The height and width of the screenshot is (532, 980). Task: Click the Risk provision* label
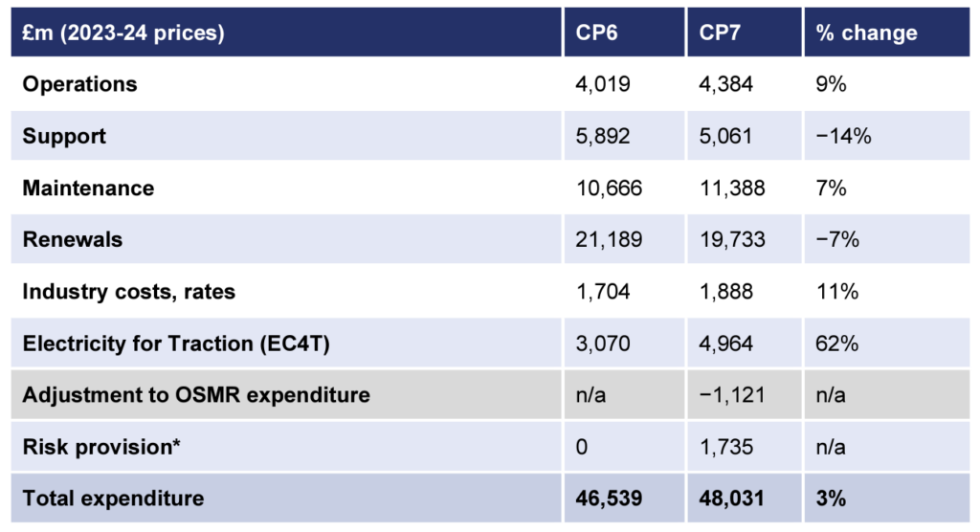pos(101,447)
